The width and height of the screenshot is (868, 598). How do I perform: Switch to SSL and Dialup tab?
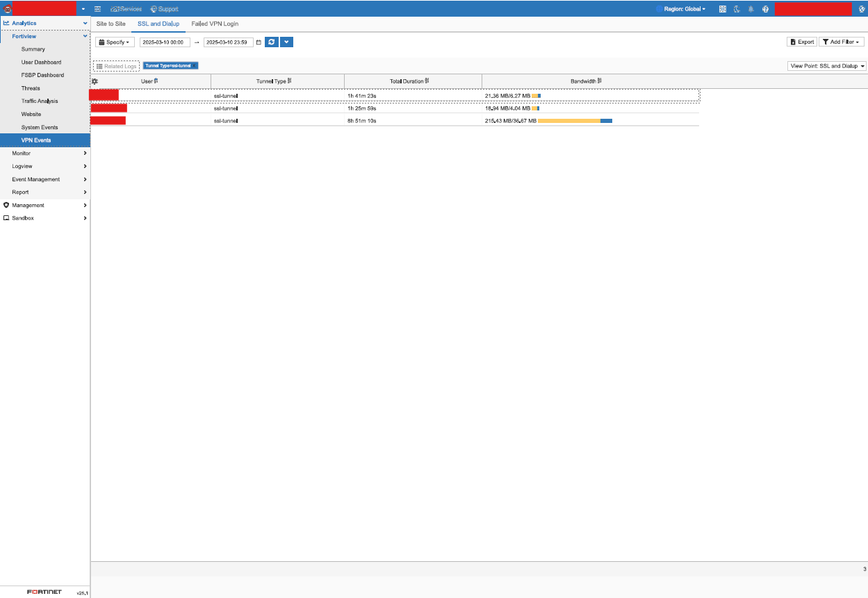[x=158, y=24]
